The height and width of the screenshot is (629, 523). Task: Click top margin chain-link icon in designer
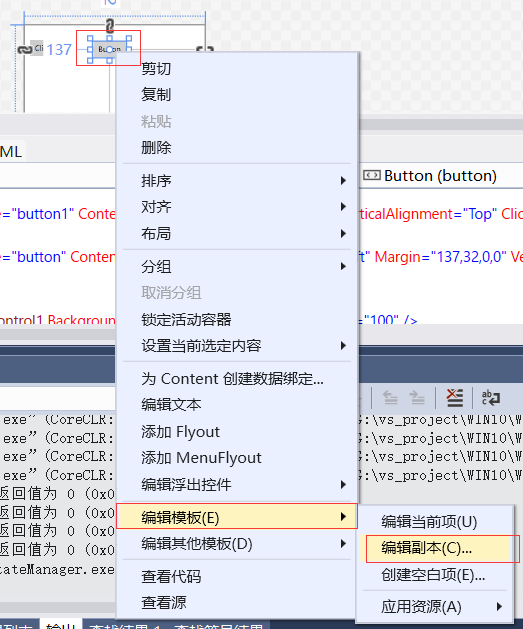109,26
